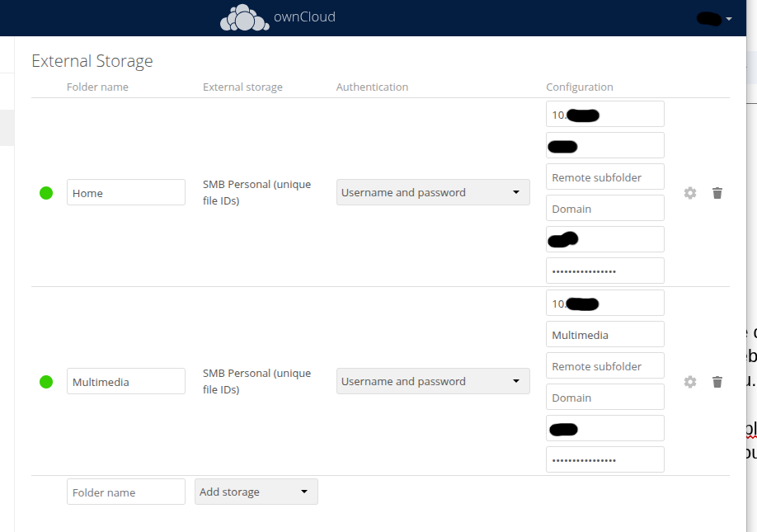The width and height of the screenshot is (757, 532).
Task: Click the green status indicator for Multimedia
Action: pyautogui.click(x=46, y=381)
